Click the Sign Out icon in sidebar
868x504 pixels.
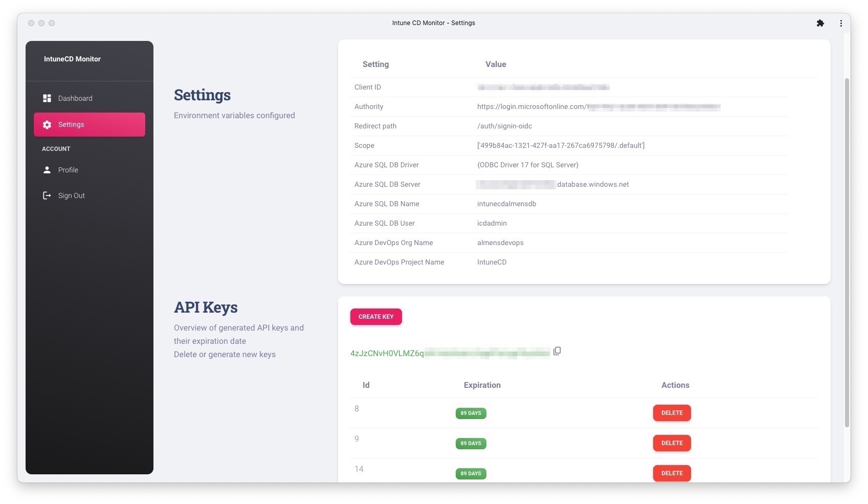click(x=47, y=195)
